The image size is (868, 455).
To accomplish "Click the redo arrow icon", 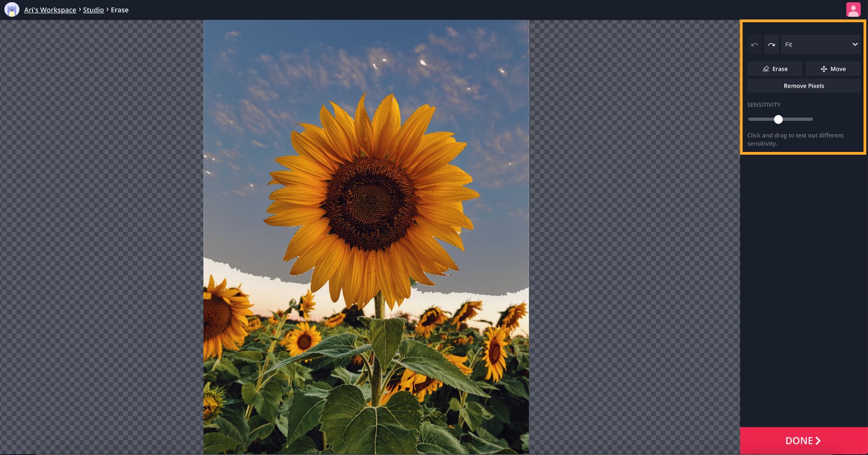I will [771, 44].
